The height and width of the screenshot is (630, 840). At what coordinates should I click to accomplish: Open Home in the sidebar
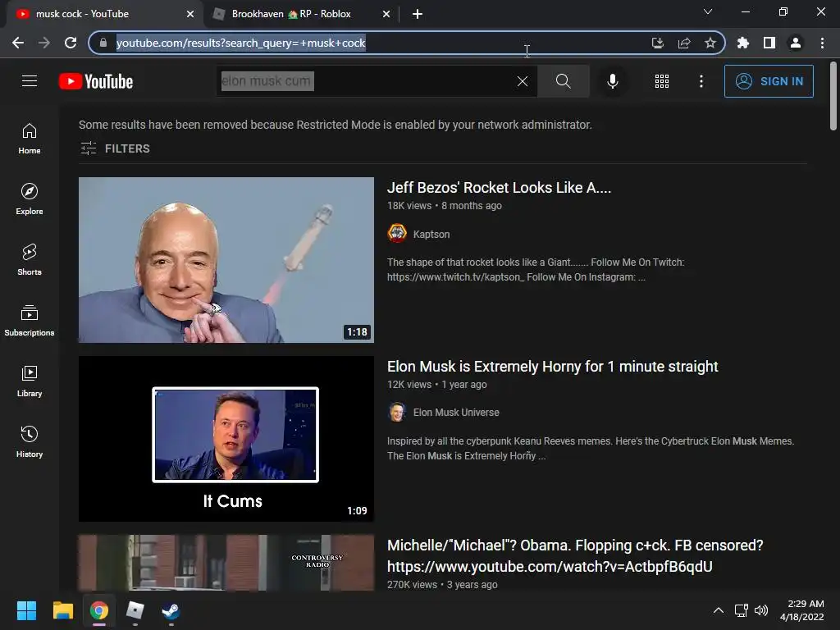coord(30,138)
